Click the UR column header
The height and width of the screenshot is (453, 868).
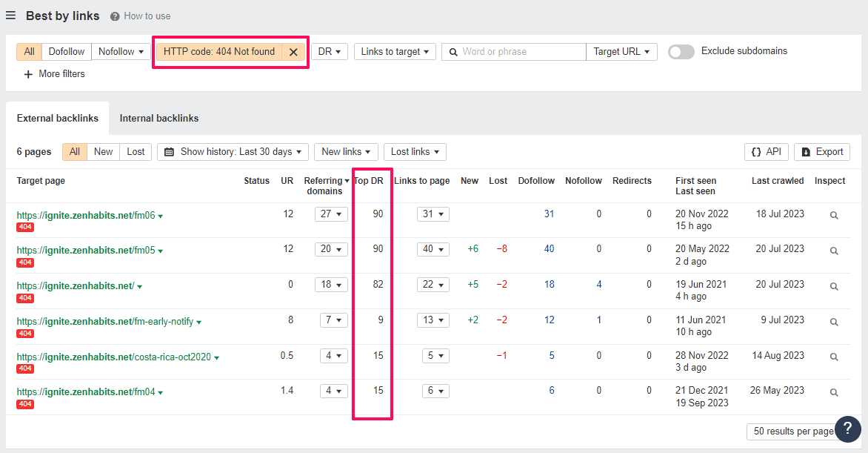point(287,181)
